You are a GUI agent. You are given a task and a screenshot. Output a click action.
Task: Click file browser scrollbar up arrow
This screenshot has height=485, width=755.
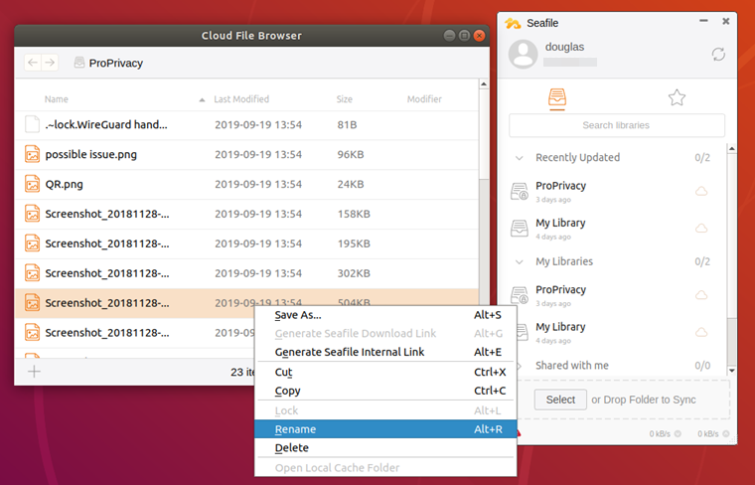484,84
